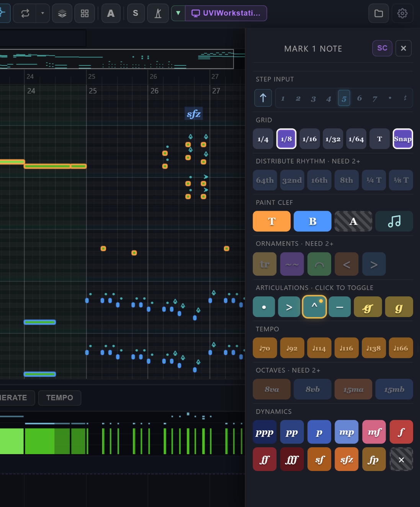Viewport: 420px width, 507px height.
Task: Set grid to 1/8
Action: (286, 139)
